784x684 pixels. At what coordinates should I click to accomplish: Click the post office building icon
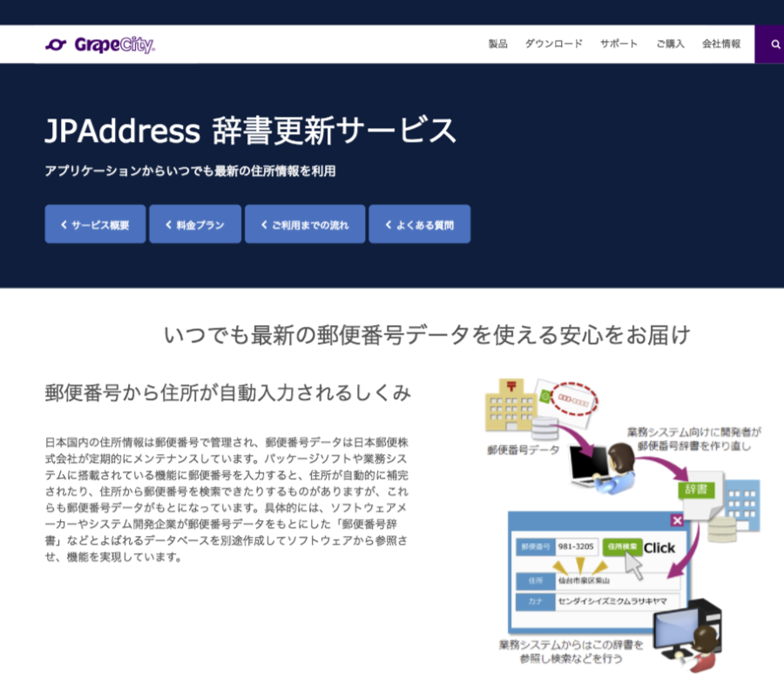pyautogui.click(x=511, y=405)
